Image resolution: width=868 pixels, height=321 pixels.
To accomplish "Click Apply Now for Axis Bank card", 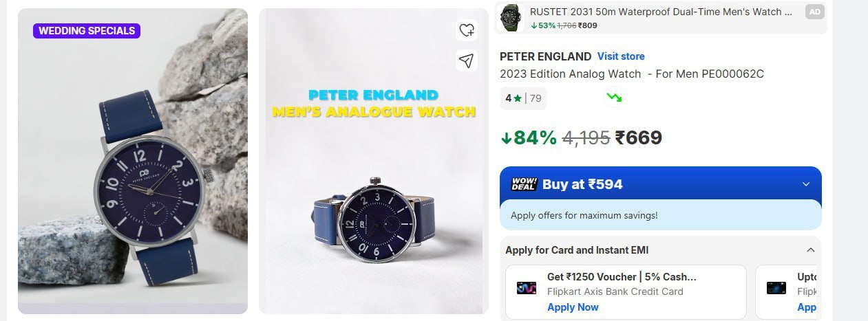I will [x=573, y=307].
